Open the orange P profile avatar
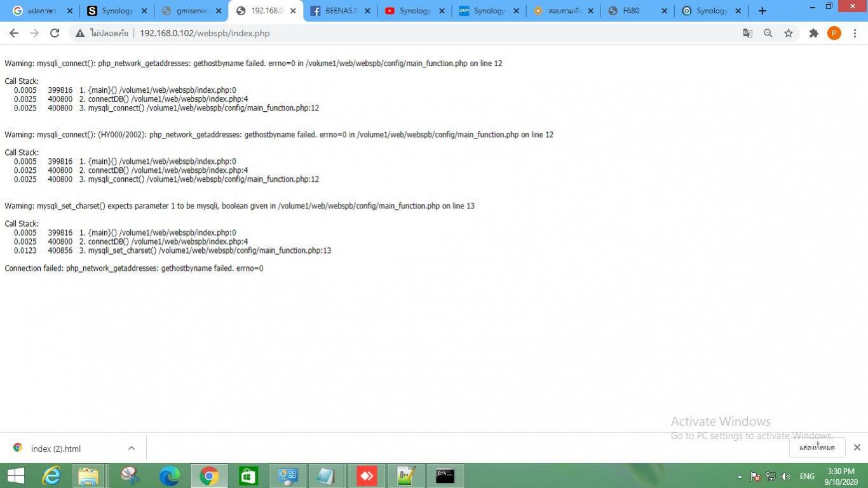The image size is (868, 488). point(834,33)
